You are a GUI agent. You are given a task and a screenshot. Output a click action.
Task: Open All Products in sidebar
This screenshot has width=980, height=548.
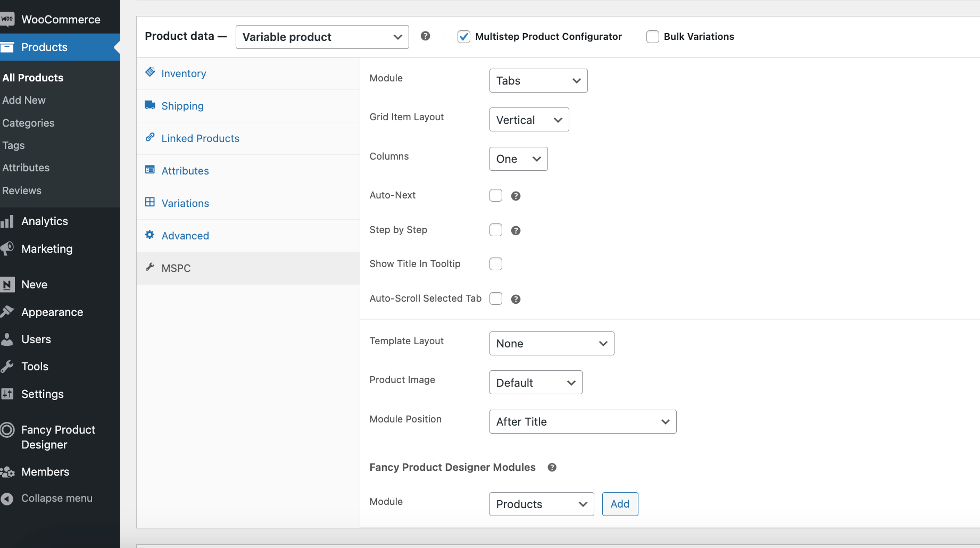(x=33, y=78)
